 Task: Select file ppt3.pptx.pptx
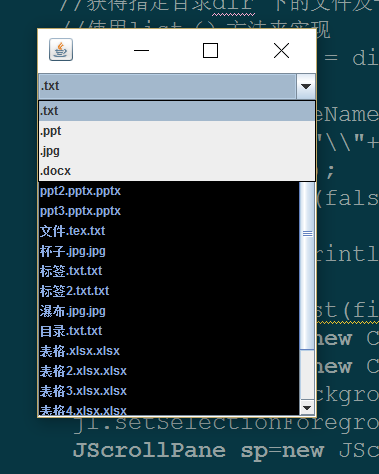click(x=169, y=211)
